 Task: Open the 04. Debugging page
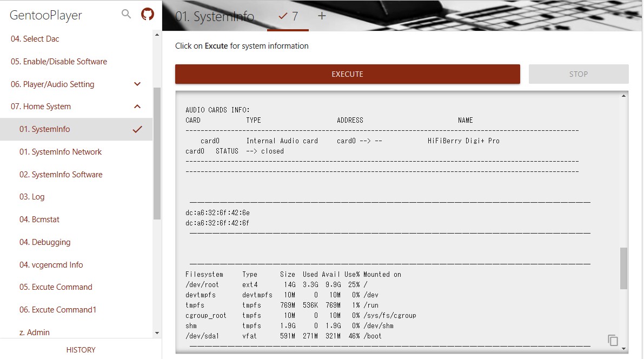[45, 242]
